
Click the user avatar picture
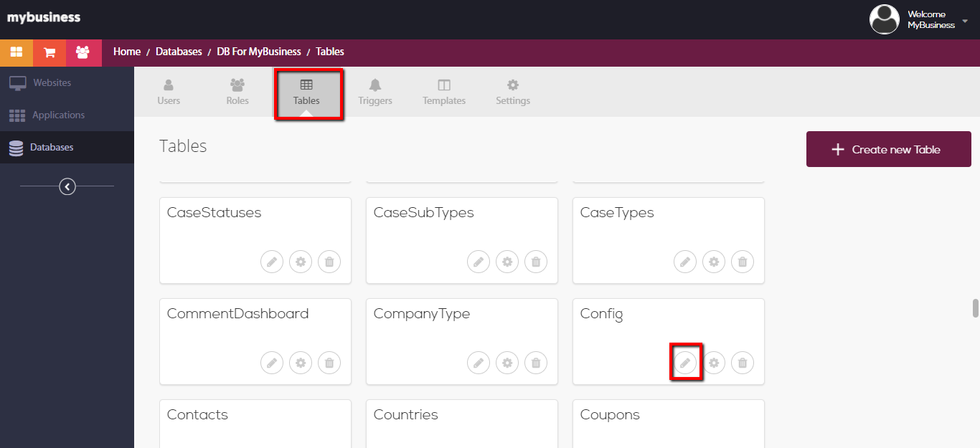[885, 19]
